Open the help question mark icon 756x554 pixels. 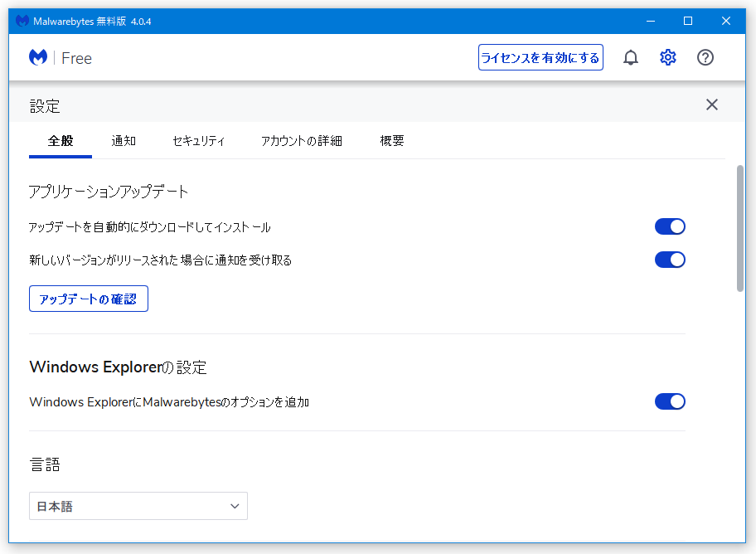705,57
